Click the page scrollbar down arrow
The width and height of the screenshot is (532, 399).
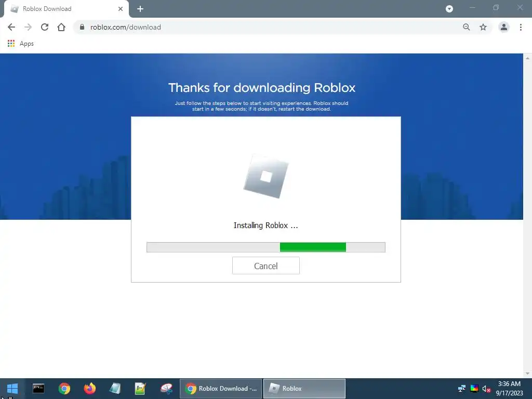pyautogui.click(x=528, y=374)
